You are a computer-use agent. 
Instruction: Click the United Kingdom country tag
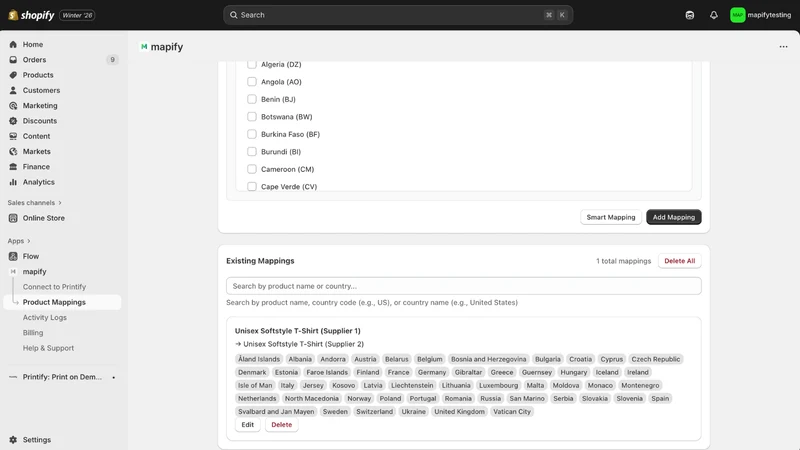click(459, 412)
